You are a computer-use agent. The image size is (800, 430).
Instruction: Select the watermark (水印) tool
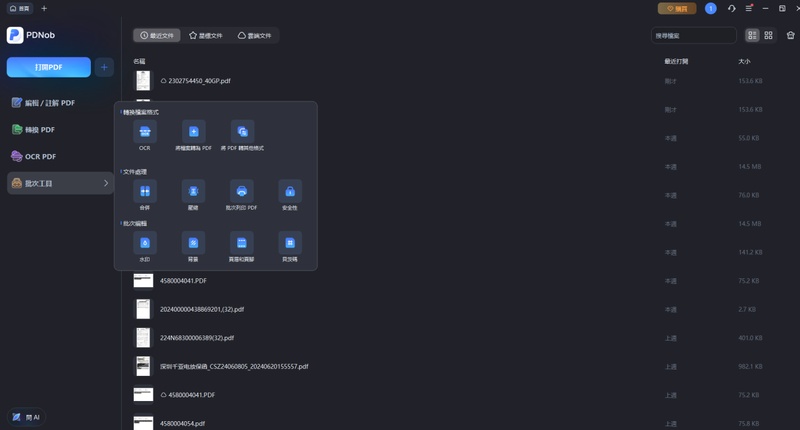pyautogui.click(x=145, y=242)
